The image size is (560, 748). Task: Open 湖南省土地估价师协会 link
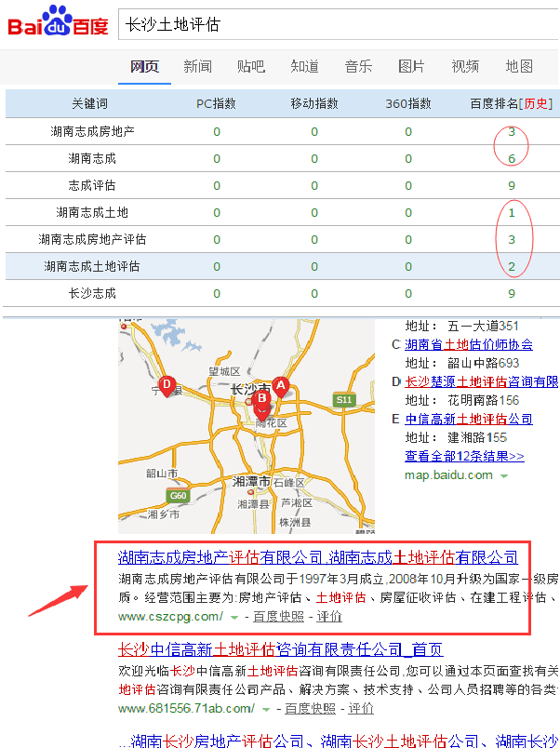tap(469, 344)
